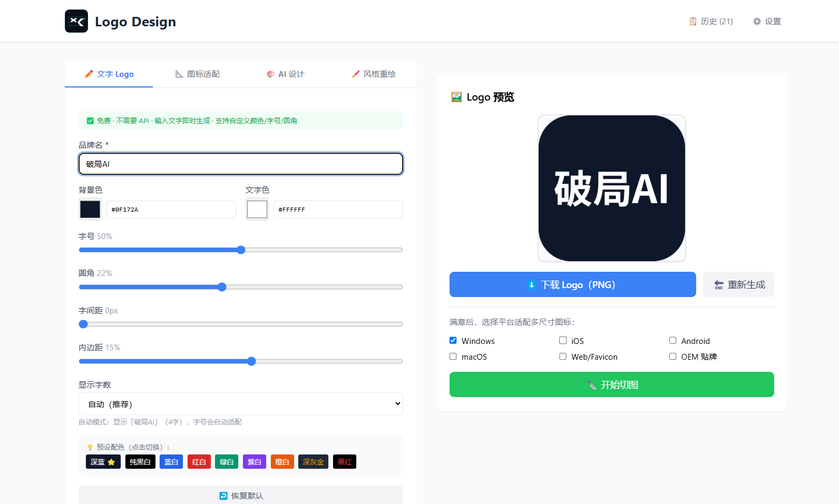Click the 圆角 corner radius slider handle
Viewport: 839px width, 504px height.
pos(222,287)
